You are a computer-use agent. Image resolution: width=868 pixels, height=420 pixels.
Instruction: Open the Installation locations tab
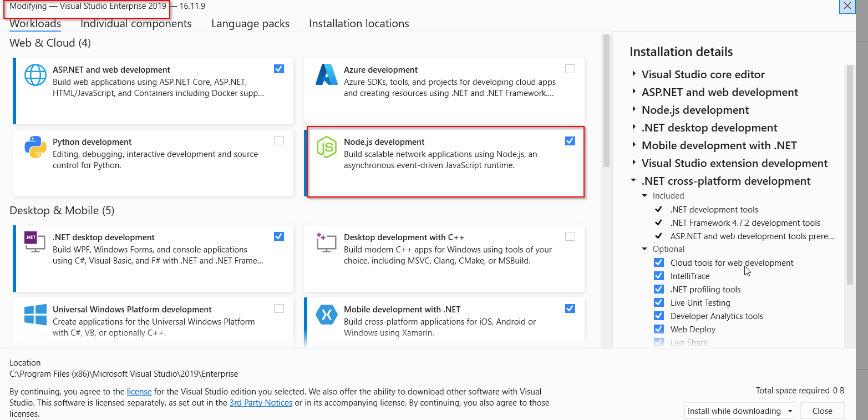[359, 24]
